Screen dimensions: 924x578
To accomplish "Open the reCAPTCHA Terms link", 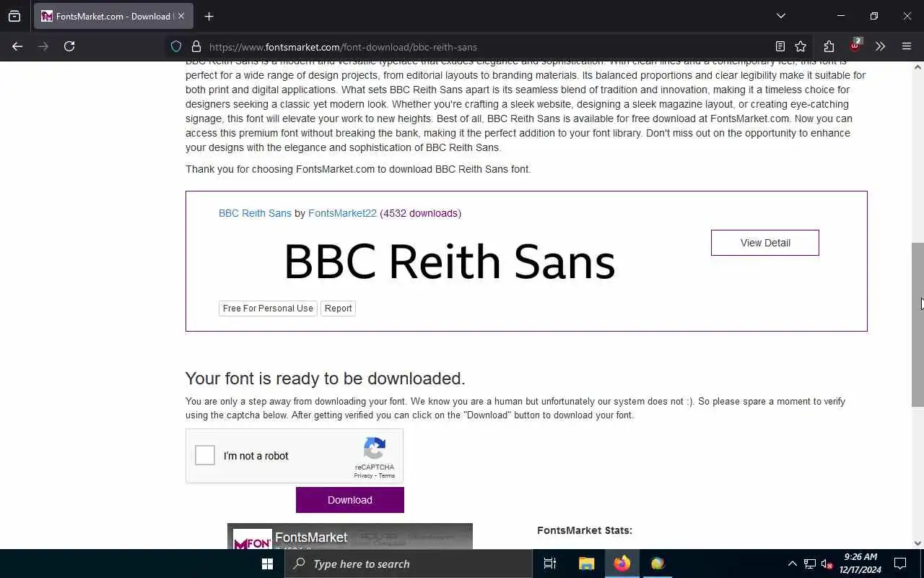I will tap(387, 475).
